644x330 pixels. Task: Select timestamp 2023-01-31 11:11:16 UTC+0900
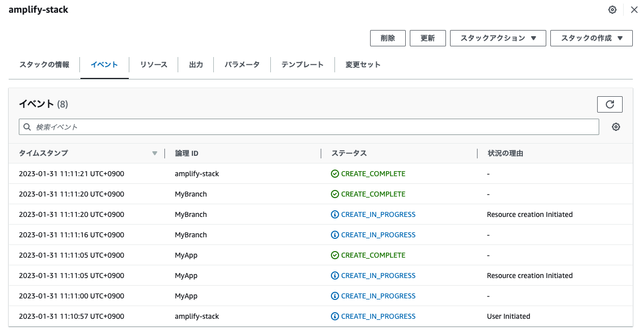[x=72, y=235]
